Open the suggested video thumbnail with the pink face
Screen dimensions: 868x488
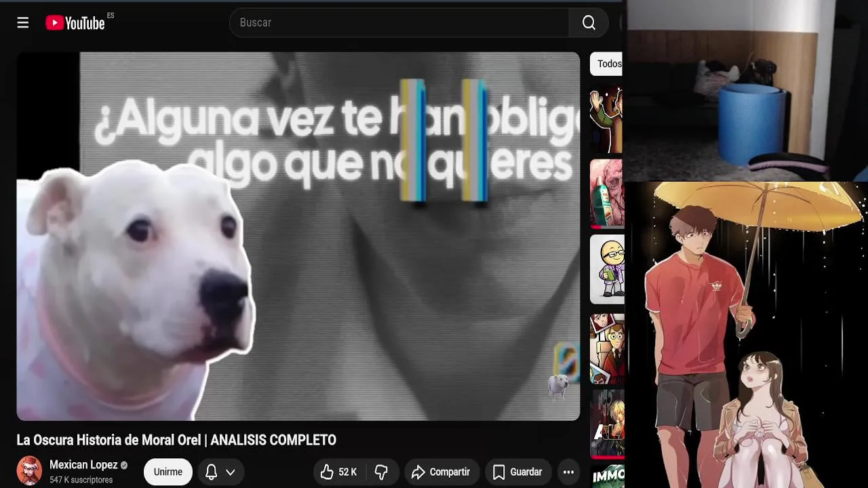(x=607, y=194)
